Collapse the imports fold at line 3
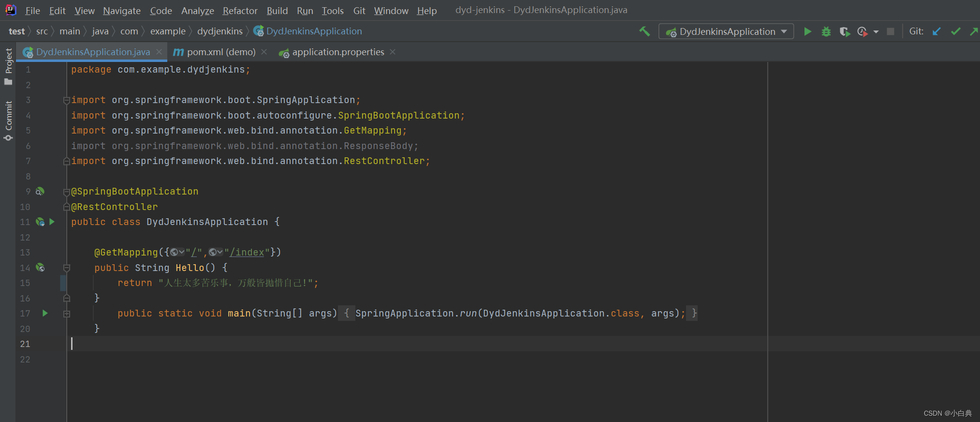The width and height of the screenshot is (980, 422). (x=67, y=100)
